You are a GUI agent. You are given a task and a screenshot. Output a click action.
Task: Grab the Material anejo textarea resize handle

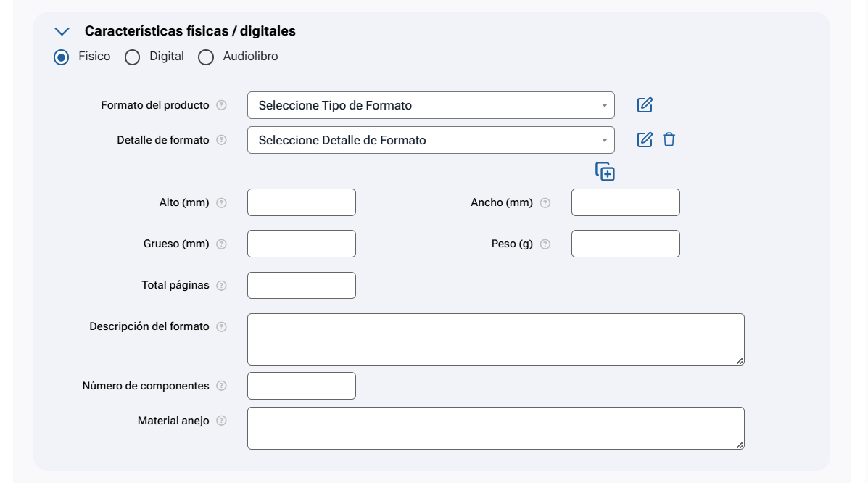tap(740, 445)
